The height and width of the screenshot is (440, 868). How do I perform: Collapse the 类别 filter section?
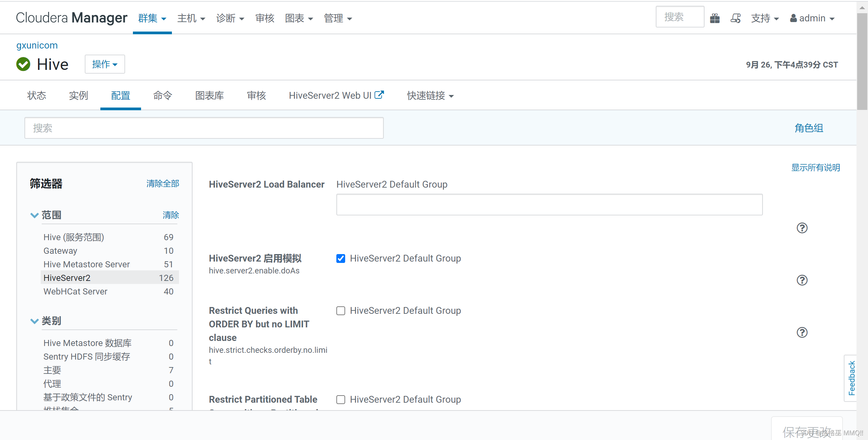[34, 321]
